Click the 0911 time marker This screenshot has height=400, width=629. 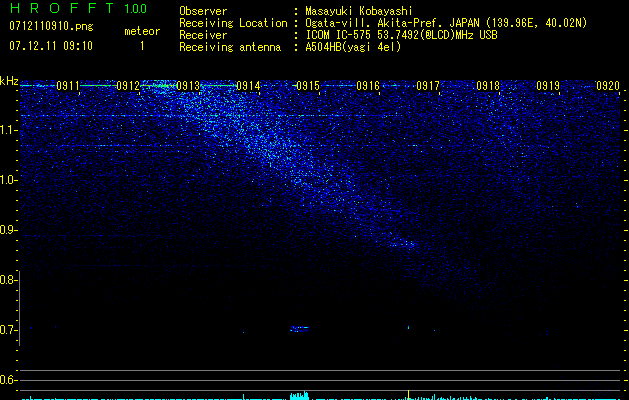pos(68,86)
